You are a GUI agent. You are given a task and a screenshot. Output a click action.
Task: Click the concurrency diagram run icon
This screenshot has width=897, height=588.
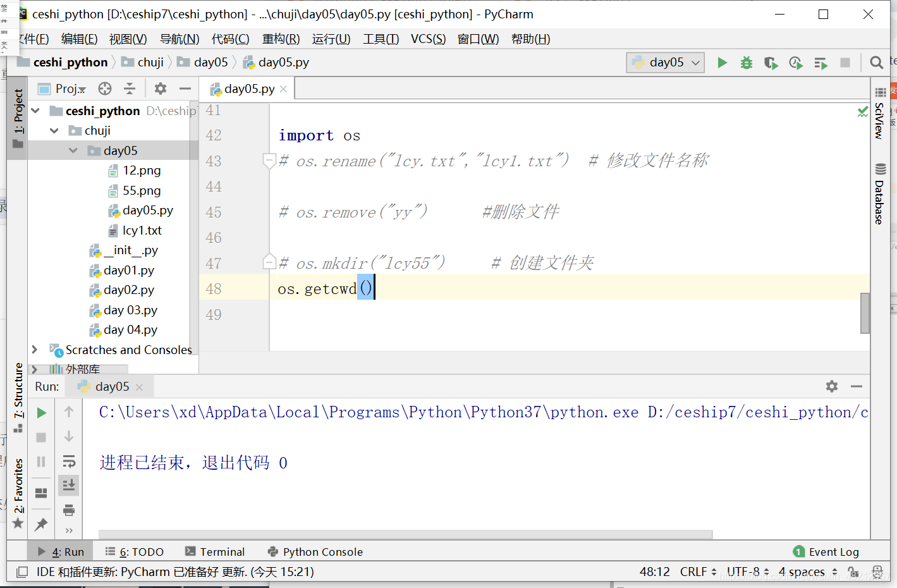coord(821,63)
